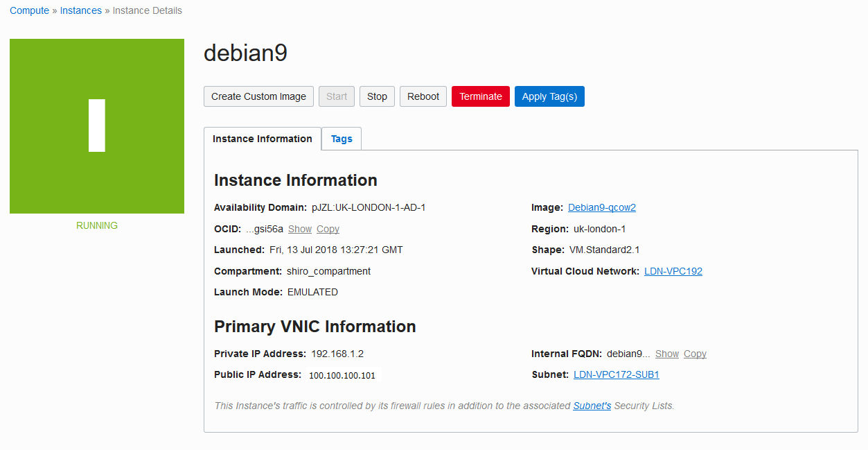Image resolution: width=868 pixels, height=450 pixels.
Task: Click Instance Details breadcrumb text
Action: (148, 10)
